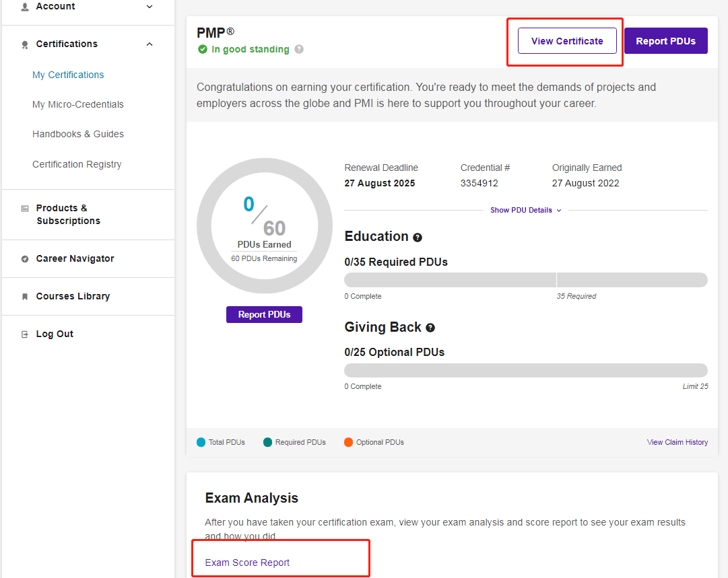Open the View Claim History link
Screen dimensions: 728x578
(677, 442)
